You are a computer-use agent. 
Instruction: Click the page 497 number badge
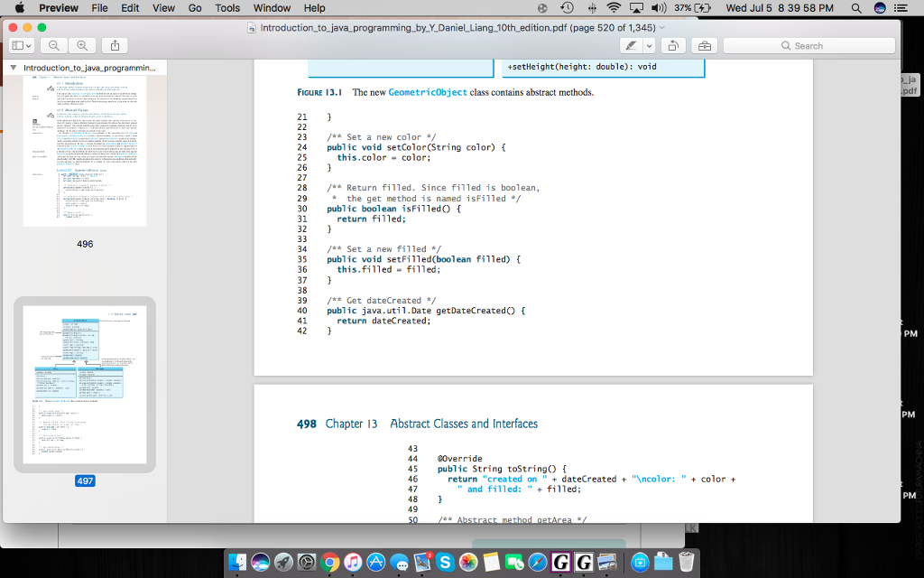click(x=84, y=481)
